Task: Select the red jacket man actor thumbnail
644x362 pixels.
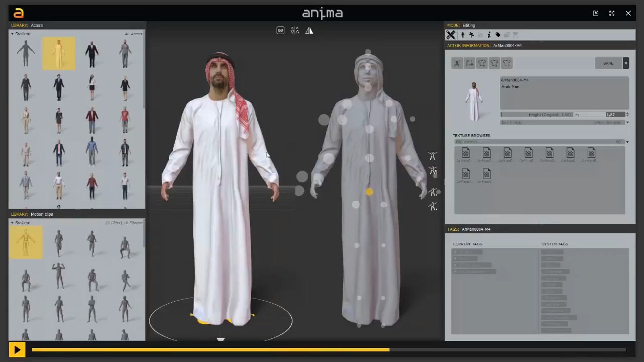Action: coord(92,120)
